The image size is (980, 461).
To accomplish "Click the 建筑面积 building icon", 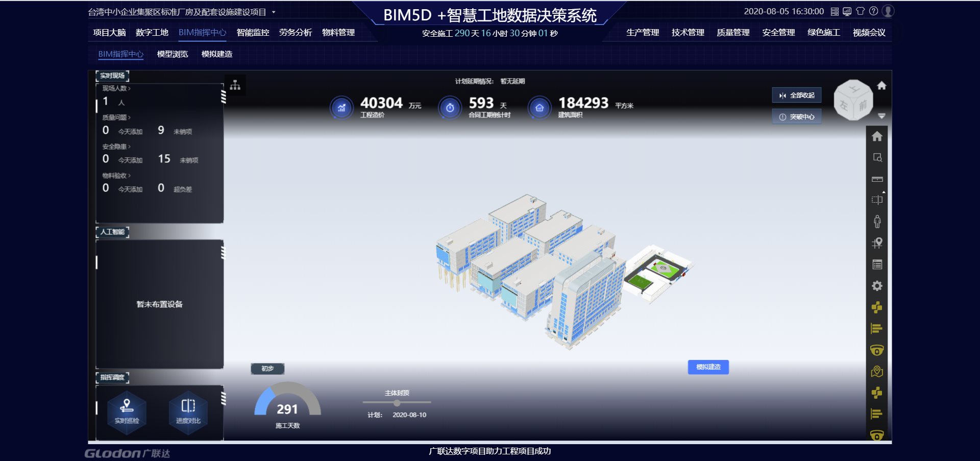I will (540, 108).
